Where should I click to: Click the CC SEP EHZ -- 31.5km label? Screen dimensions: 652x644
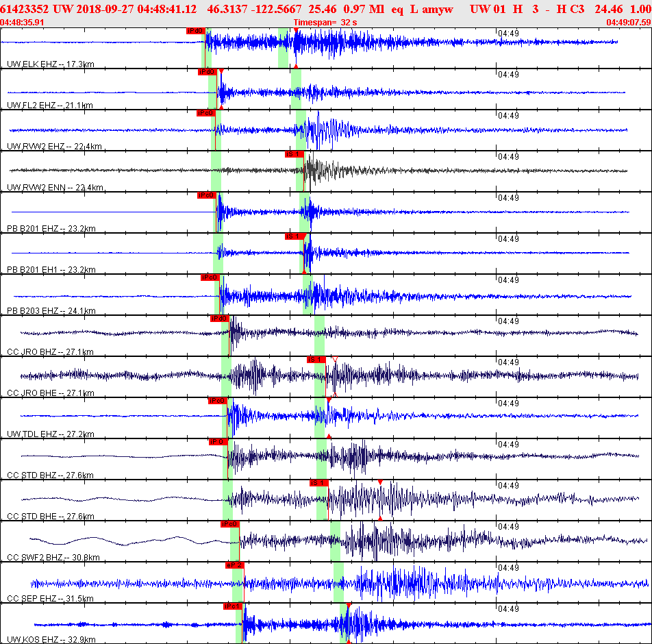coord(50,599)
